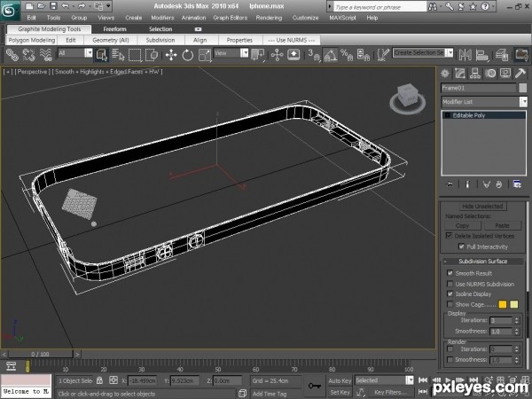532x399 pixels.
Task: Open the Motion command panel
Action: click(x=490, y=74)
